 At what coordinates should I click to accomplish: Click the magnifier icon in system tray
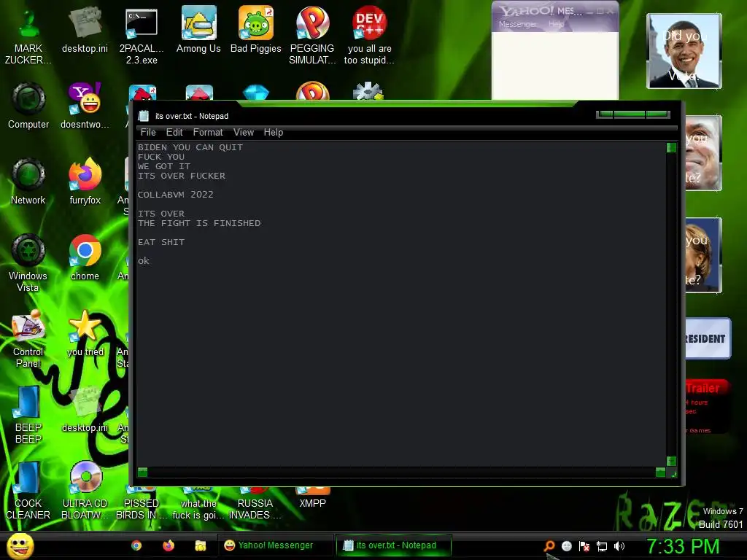(549, 546)
